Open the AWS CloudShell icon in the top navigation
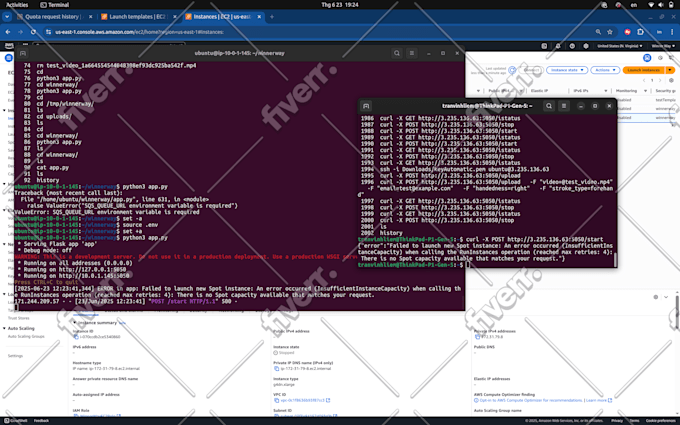 (544, 46)
